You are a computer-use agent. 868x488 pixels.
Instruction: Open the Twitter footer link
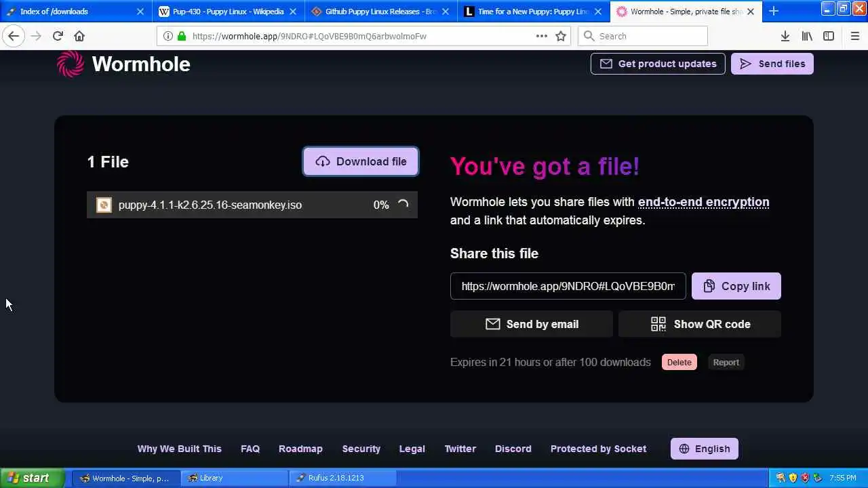(460, 449)
